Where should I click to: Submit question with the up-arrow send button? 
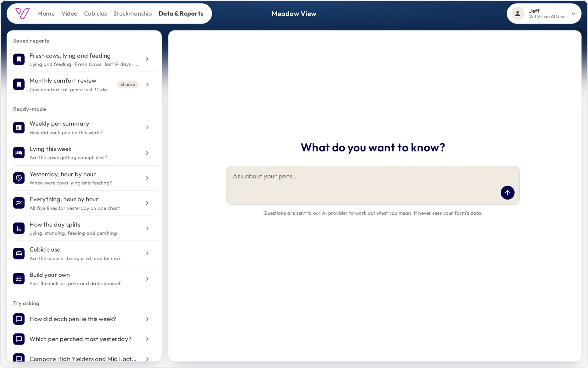(x=507, y=193)
